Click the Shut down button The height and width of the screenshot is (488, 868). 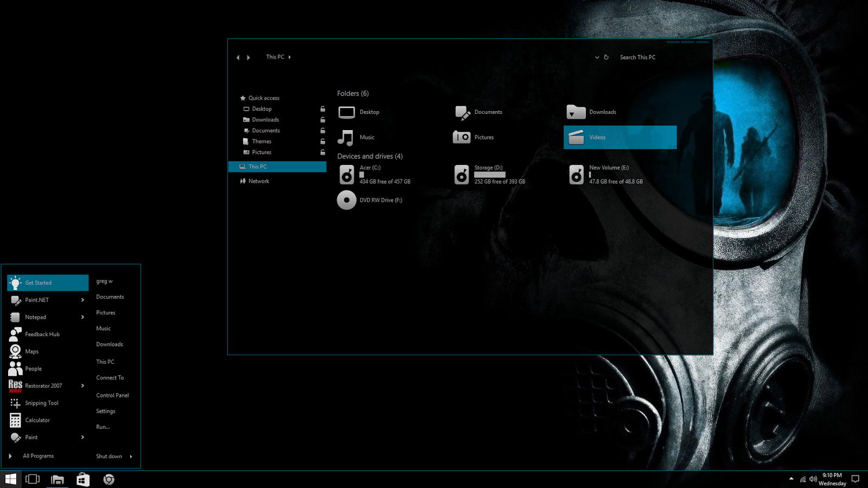(108, 456)
